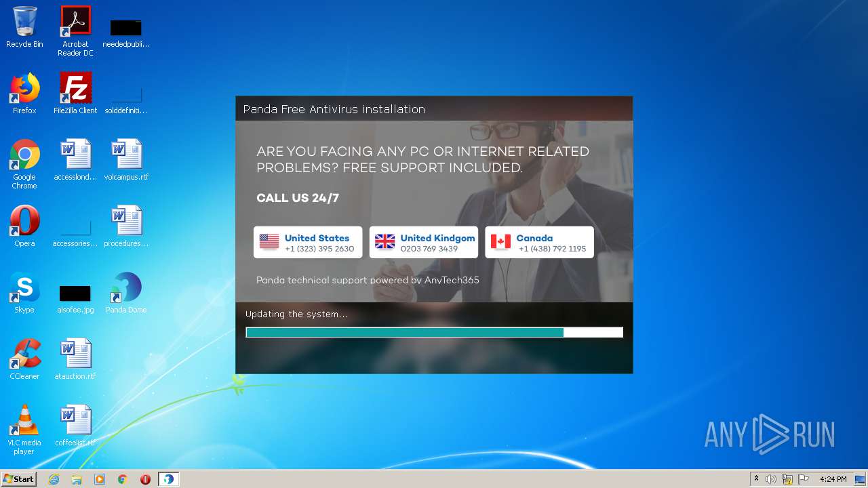Screen dimensions: 868x488
Task: Open the procedures... document icon
Action: coord(126,226)
